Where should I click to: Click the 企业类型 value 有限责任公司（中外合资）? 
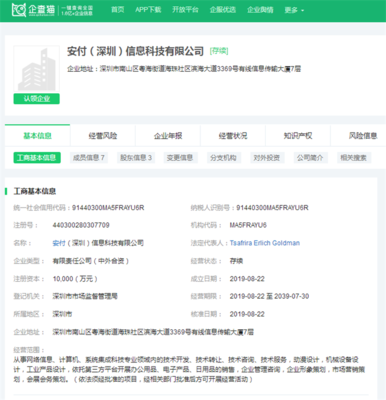[x=91, y=261]
